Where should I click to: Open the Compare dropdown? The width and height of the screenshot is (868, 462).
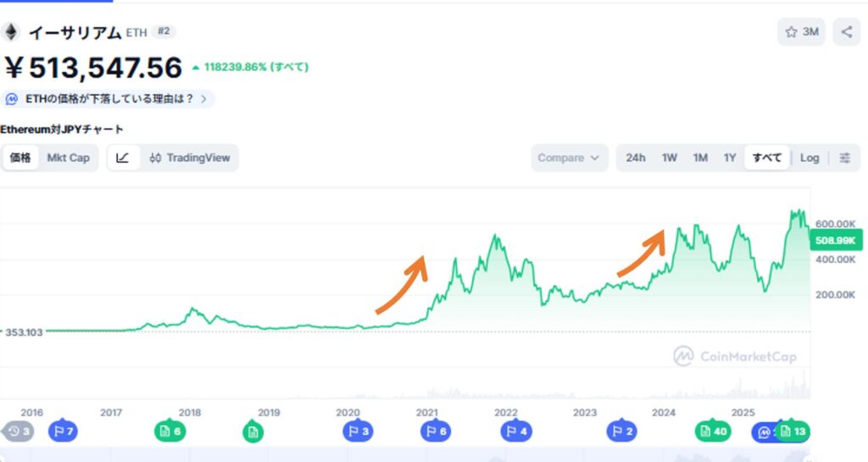[569, 158]
